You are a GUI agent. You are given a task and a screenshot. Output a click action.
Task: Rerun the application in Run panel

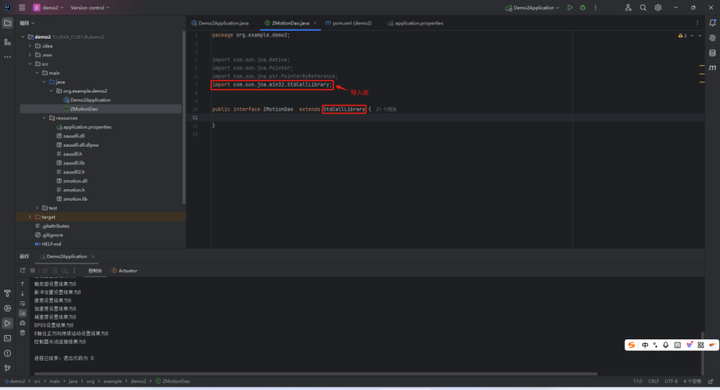coord(22,271)
